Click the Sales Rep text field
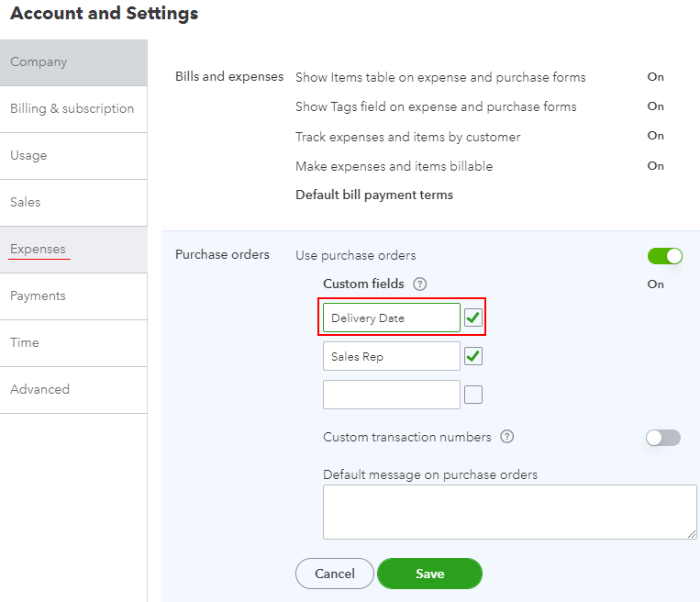This screenshot has height=602, width=700. 391,356
